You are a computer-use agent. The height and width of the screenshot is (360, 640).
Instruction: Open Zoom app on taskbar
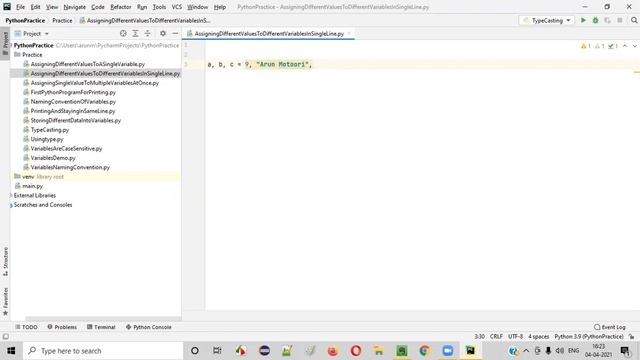pos(447,351)
